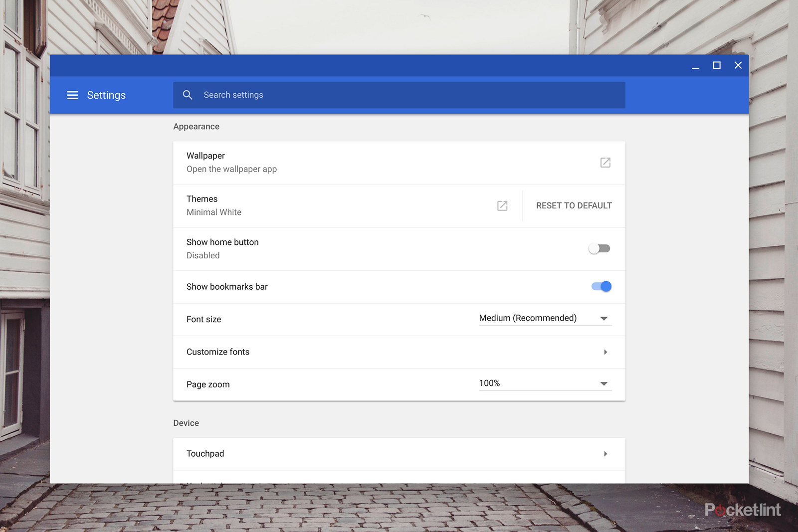Open Touchpad settings under Device
The height and width of the screenshot is (532, 798).
tap(205, 454)
